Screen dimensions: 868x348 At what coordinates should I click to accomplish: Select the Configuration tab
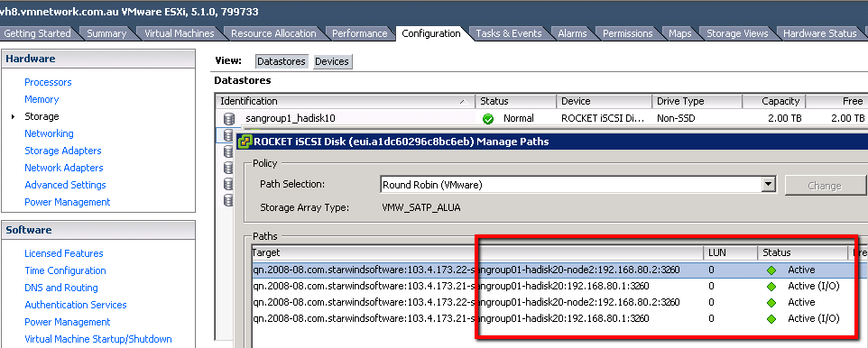431,33
